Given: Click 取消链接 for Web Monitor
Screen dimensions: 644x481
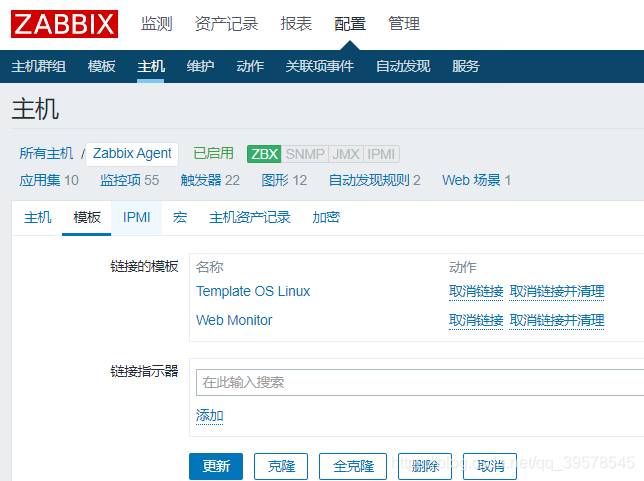Looking at the screenshot, I should pyautogui.click(x=476, y=320).
